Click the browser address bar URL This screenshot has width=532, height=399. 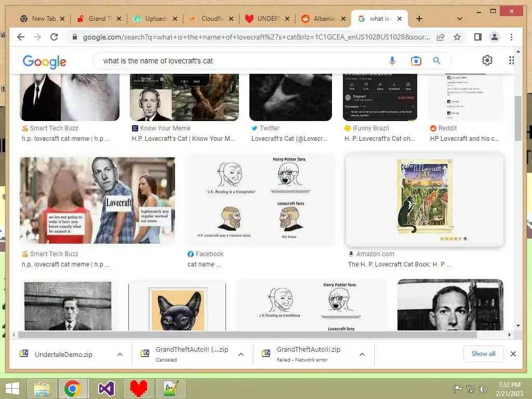click(256, 37)
